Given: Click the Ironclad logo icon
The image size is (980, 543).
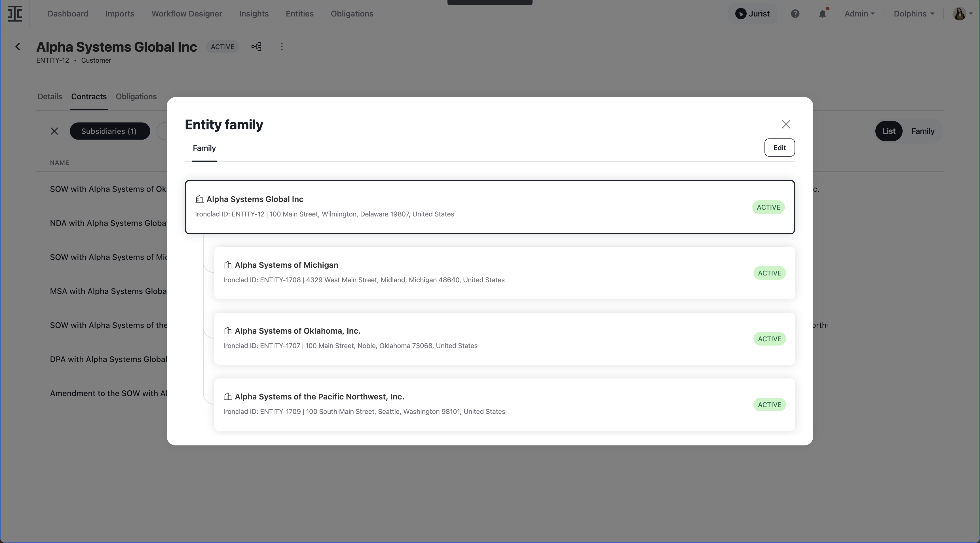Looking at the screenshot, I should (15, 14).
